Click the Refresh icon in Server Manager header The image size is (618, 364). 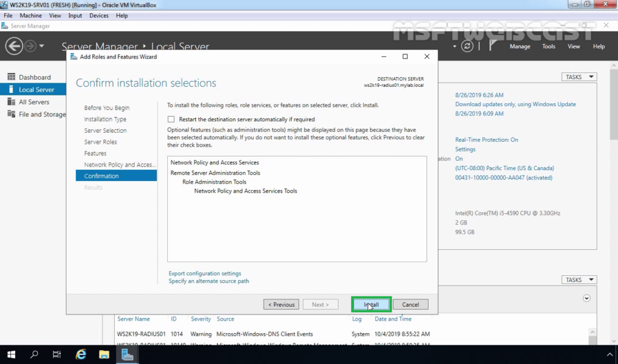click(x=467, y=46)
